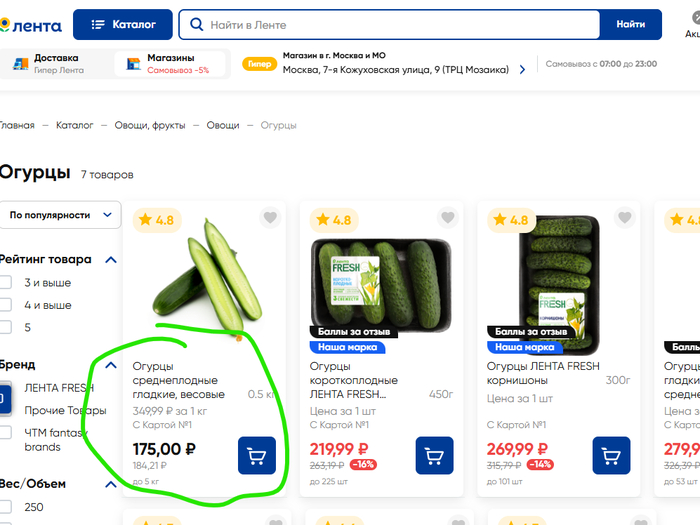Open the 'По популярности' sort dropdown
This screenshot has height=525, width=700.
point(60,215)
